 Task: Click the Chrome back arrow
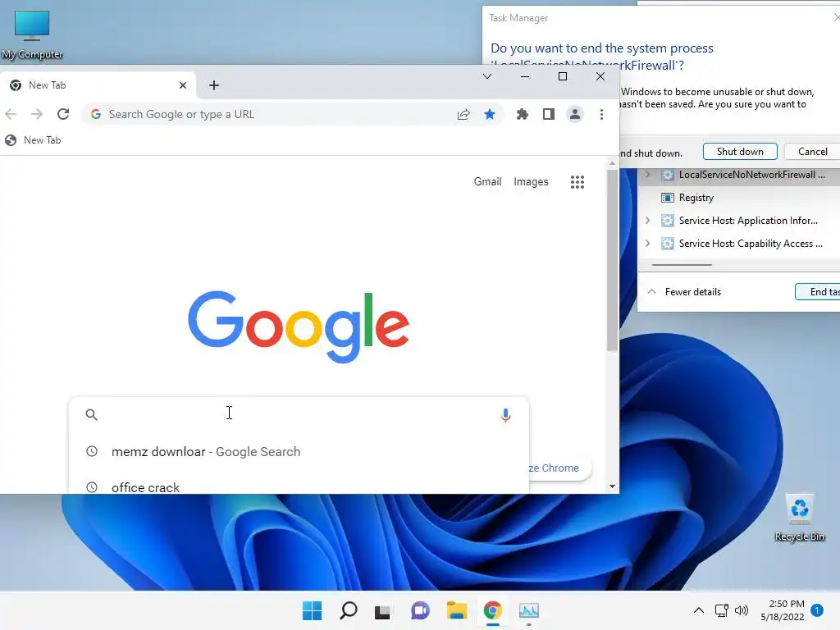(11, 114)
